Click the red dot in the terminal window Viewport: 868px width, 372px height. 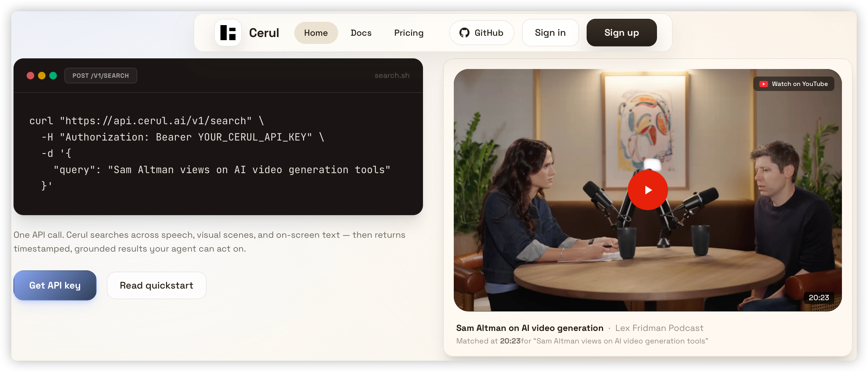point(31,75)
